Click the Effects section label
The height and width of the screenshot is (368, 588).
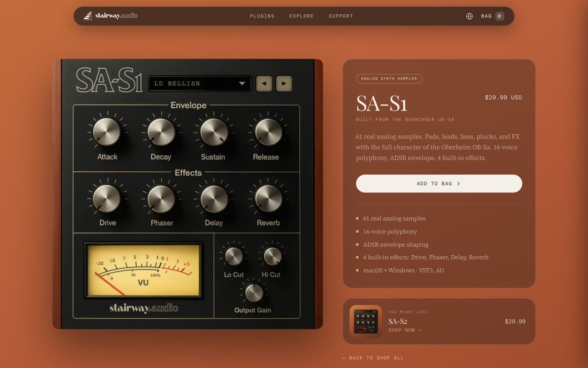pos(188,173)
